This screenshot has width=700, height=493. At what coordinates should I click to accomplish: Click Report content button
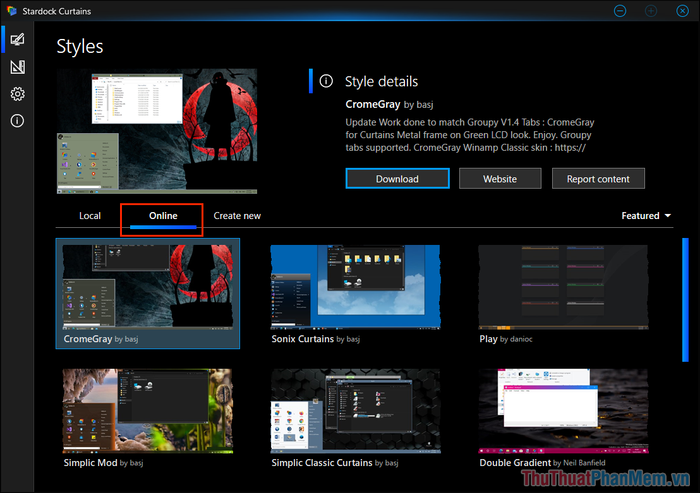click(x=598, y=179)
